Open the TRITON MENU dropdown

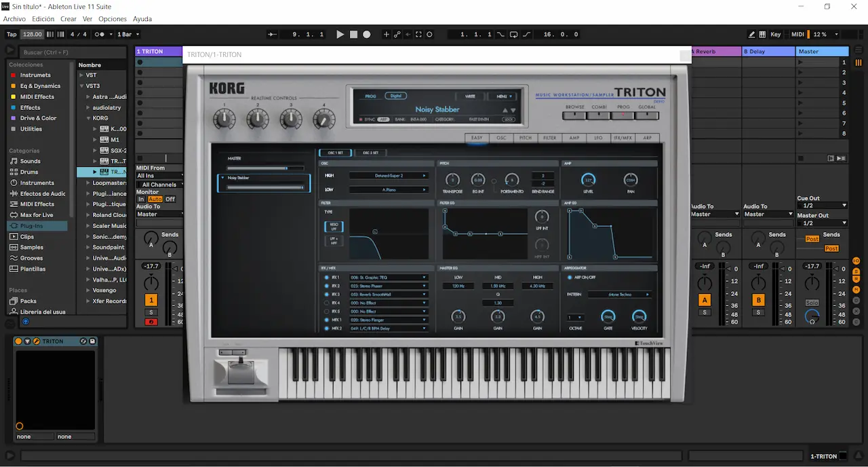point(502,96)
